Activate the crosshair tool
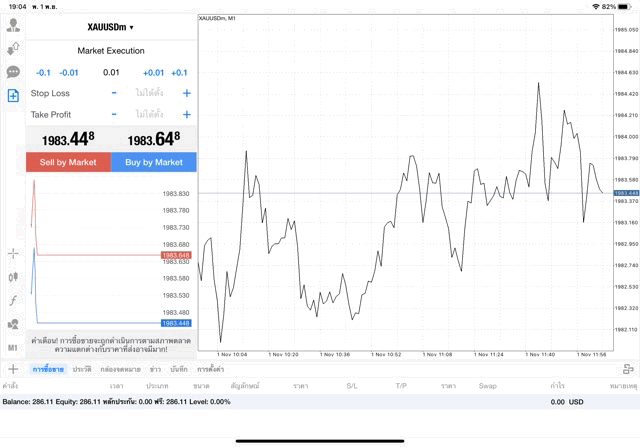This screenshot has width=640, height=447. coord(13,254)
